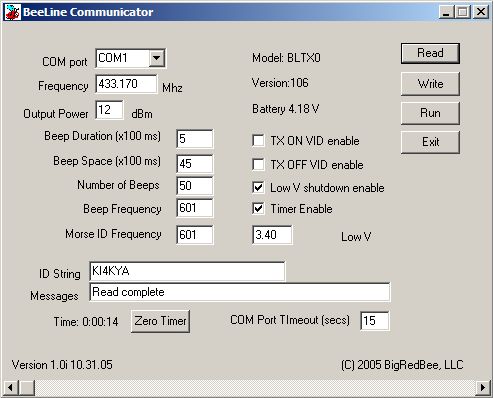
Task: Open the COM port dropdown arrow
Action: [x=156, y=58]
